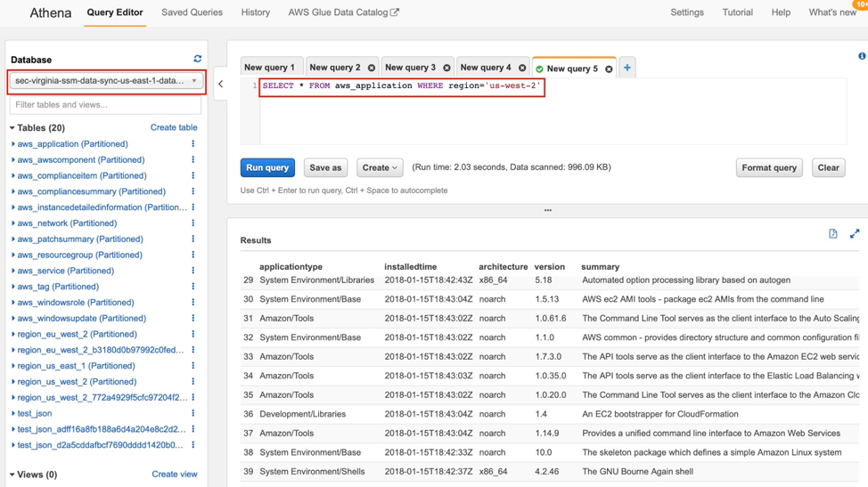Viewport: 868px width, 487px height.
Task: Add a new query tab
Action: coord(627,68)
